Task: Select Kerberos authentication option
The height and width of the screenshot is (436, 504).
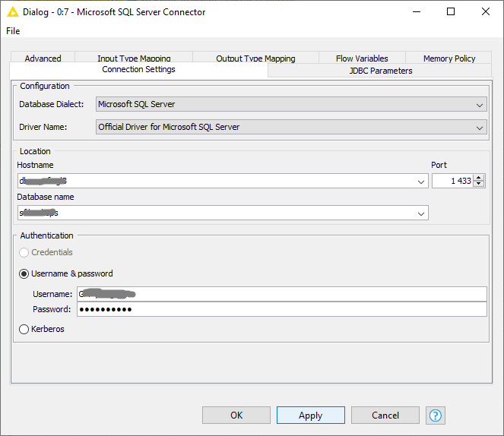Action: point(24,329)
